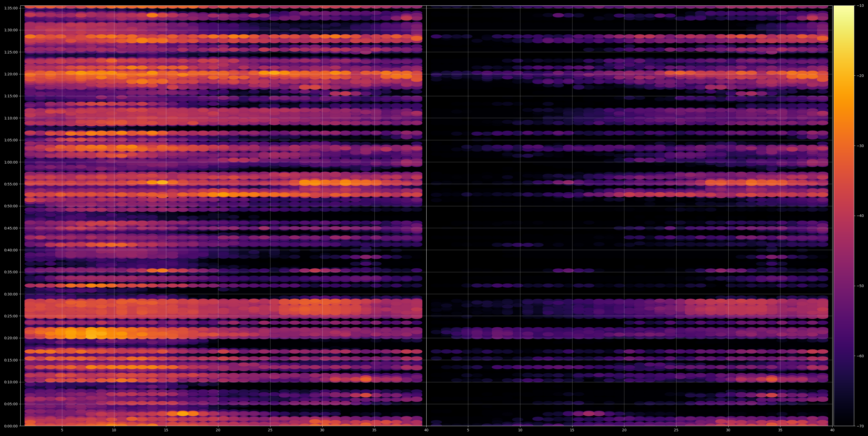This screenshot has width=868, height=436.
Task: Click the 1:30:00 y-axis tick label
Action: [x=11, y=30]
